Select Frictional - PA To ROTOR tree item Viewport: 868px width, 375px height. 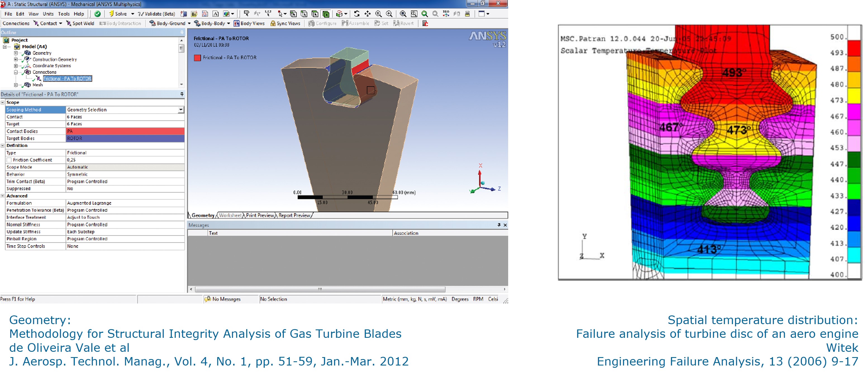67,79
